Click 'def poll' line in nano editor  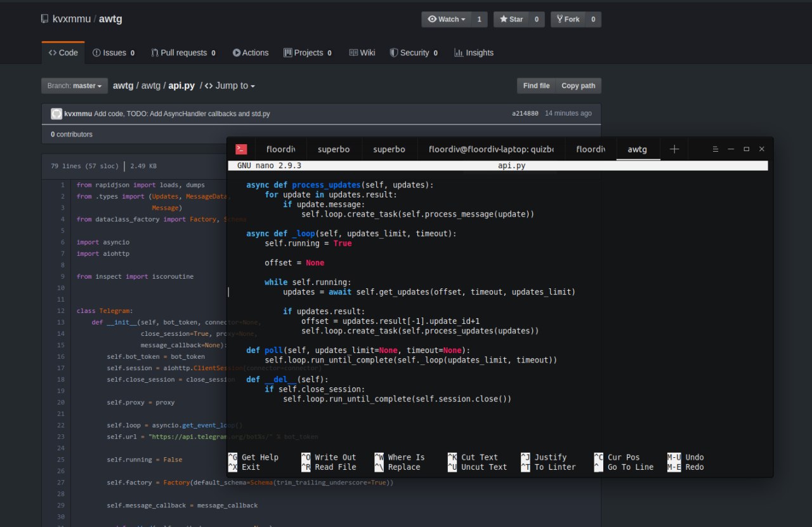358,350
